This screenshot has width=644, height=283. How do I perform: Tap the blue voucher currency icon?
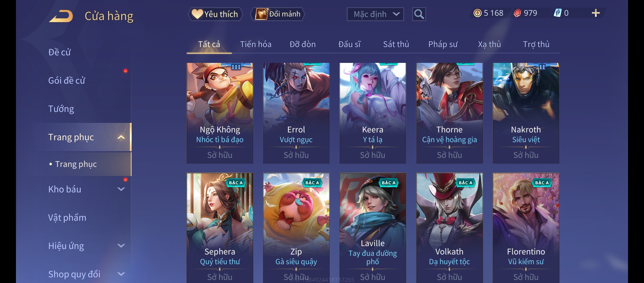(x=558, y=13)
